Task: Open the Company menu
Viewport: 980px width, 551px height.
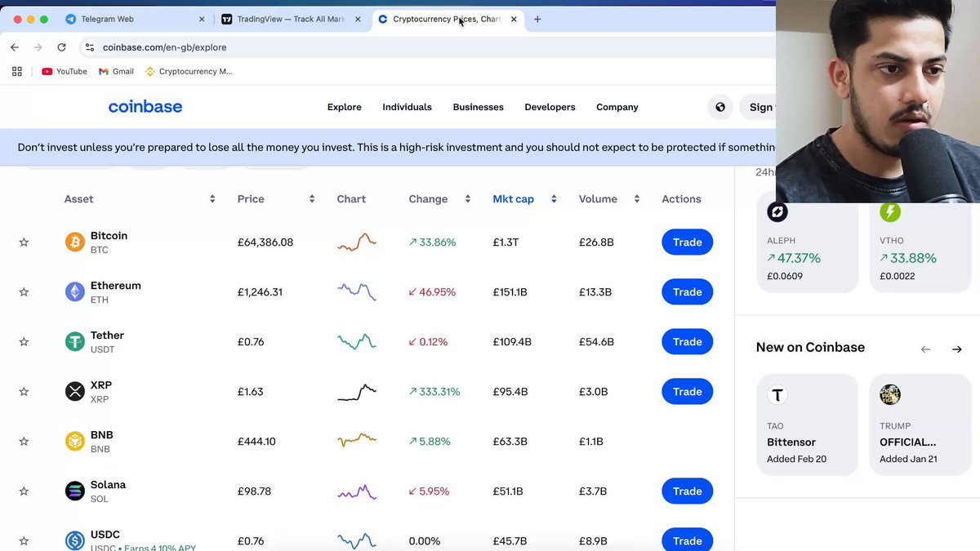Action: pyautogui.click(x=617, y=107)
